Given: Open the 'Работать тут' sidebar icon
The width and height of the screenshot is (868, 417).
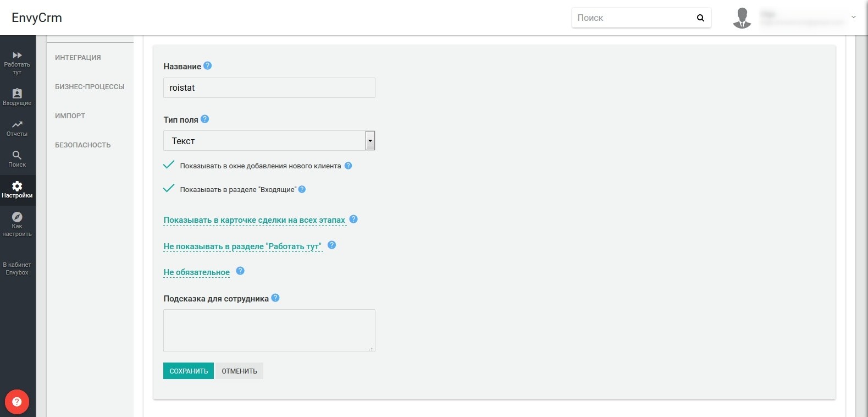Looking at the screenshot, I should coord(17,56).
